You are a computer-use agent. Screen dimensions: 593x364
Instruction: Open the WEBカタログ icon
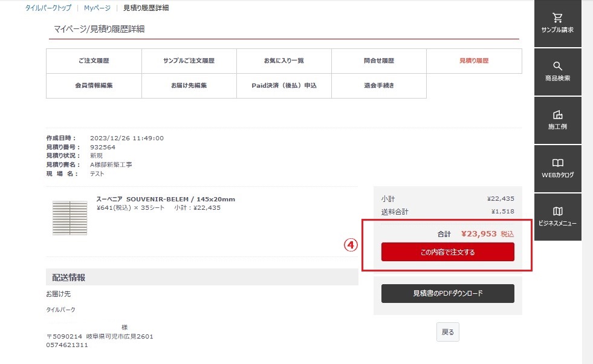tap(557, 168)
